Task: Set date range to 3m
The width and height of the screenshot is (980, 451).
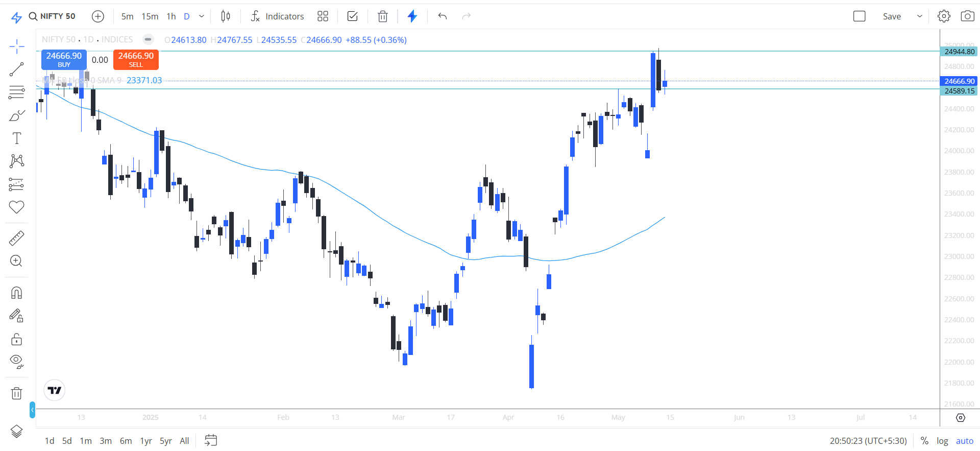Action: coord(106,441)
